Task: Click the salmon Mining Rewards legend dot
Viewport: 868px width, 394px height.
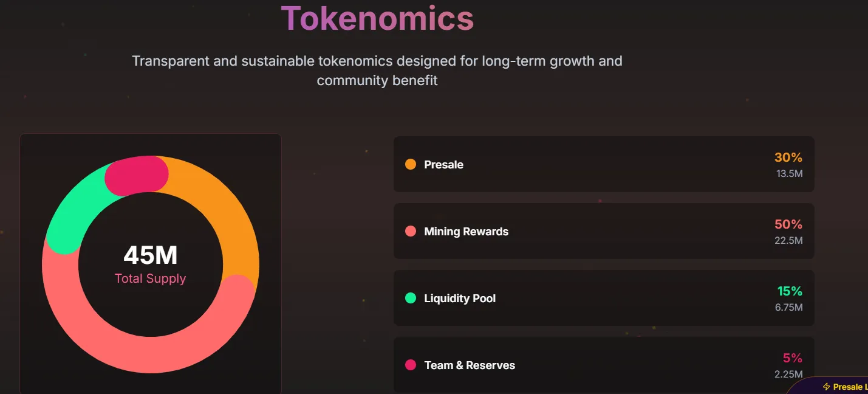Action: pyautogui.click(x=411, y=231)
